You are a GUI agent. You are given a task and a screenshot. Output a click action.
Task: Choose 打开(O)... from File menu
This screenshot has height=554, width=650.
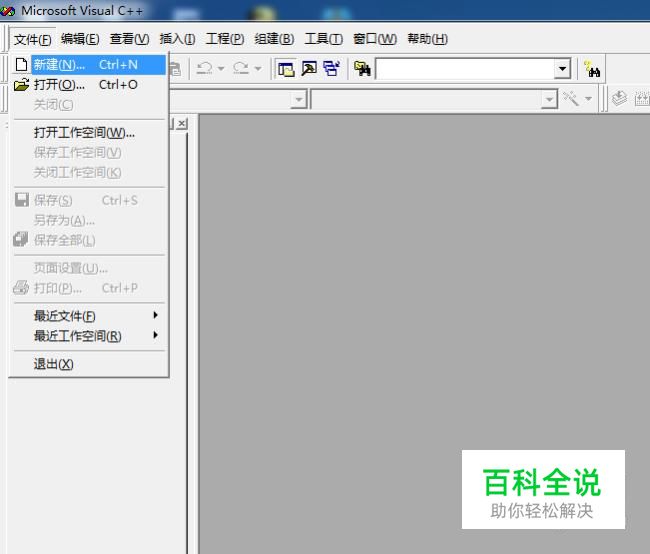(90, 85)
